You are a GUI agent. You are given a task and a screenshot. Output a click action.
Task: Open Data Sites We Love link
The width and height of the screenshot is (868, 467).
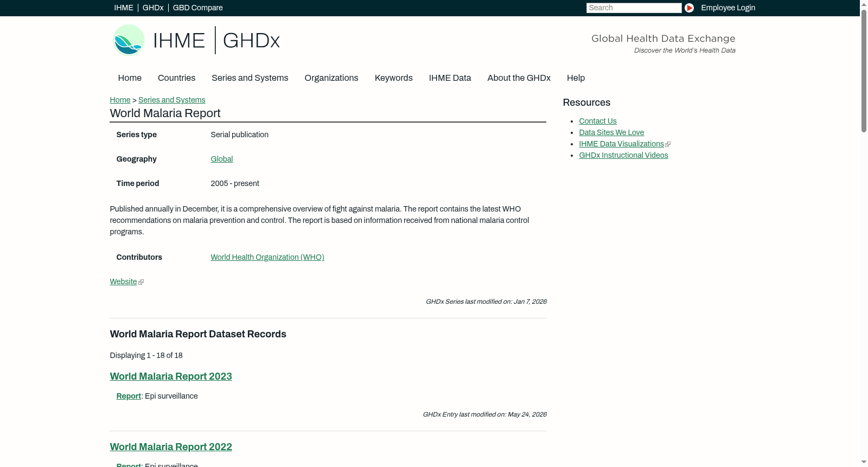click(611, 132)
